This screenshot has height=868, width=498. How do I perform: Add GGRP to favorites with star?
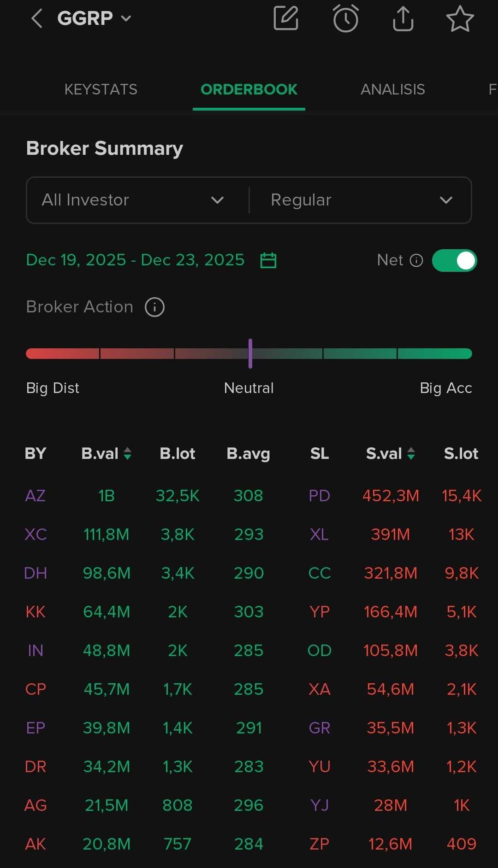click(x=460, y=19)
